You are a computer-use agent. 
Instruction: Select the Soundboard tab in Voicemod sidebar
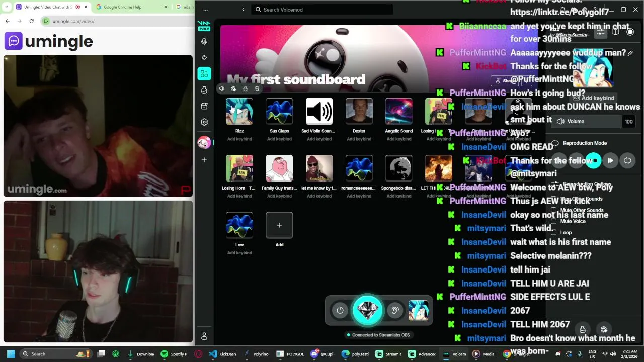pos(204,74)
